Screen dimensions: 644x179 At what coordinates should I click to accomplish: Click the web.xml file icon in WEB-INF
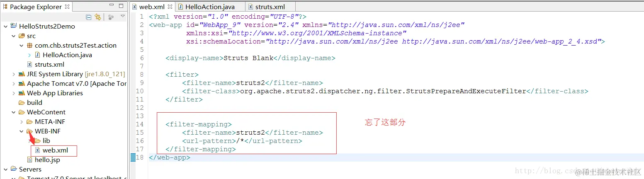point(38,150)
